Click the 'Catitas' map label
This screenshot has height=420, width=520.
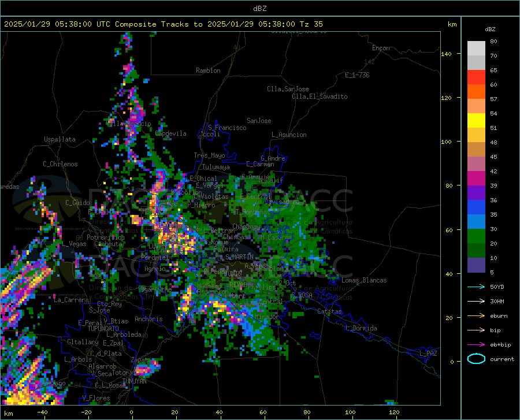(x=329, y=311)
